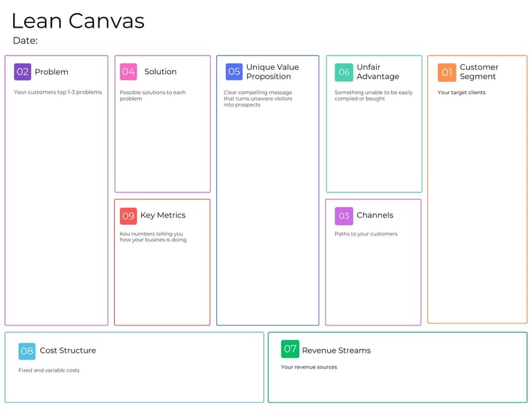Image resolution: width=532 pixels, height=410 pixels.
Task: Click 'Possible solutions to each problem' text
Action: 152,96
